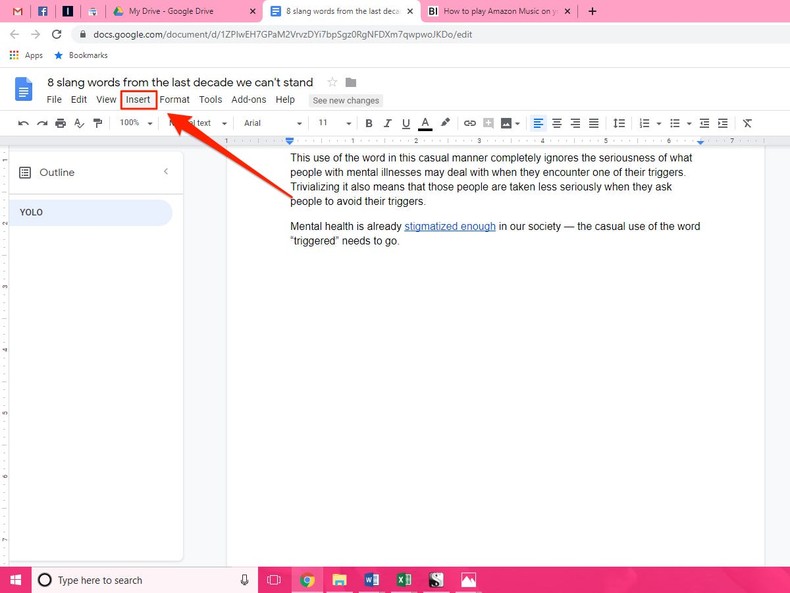Click the Highlight color pen icon
This screenshot has width=790, height=593.
445,123
